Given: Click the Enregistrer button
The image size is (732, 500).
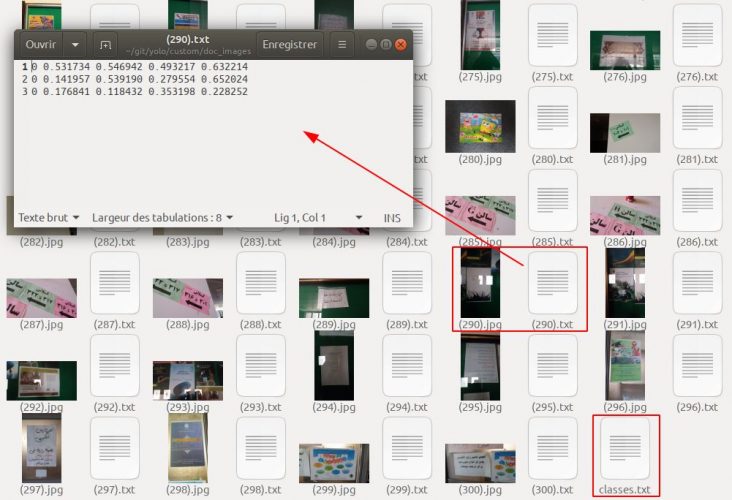Looking at the screenshot, I should pyautogui.click(x=289, y=45).
